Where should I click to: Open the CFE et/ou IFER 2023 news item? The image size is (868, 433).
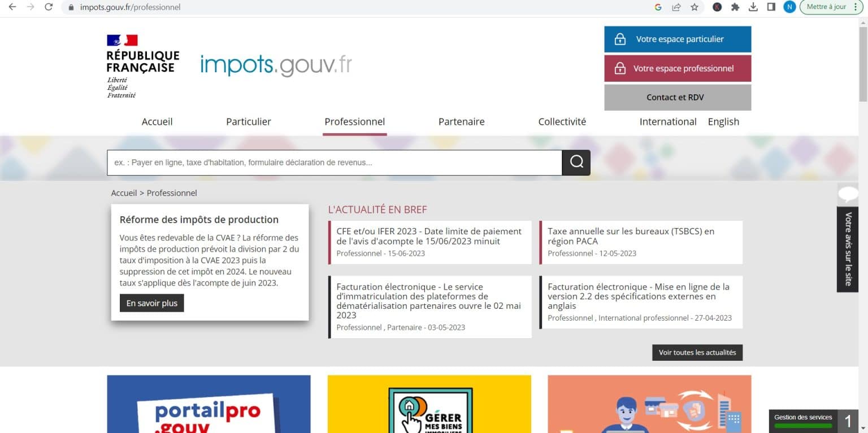[429, 237]
